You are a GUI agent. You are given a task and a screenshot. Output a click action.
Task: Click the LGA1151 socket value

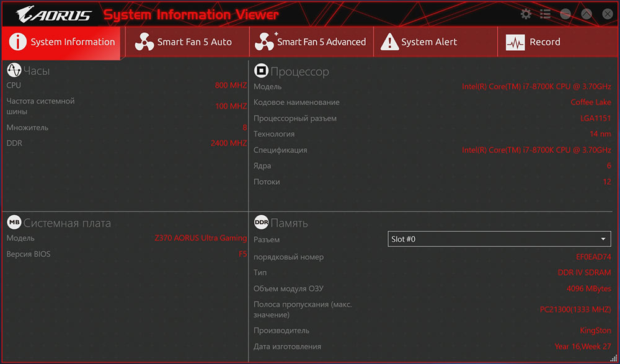tap(595, 118)
